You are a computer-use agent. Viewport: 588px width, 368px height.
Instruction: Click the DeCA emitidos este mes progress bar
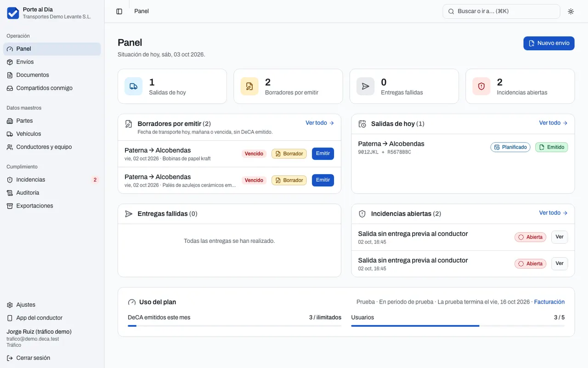click(x=234, y=326)
